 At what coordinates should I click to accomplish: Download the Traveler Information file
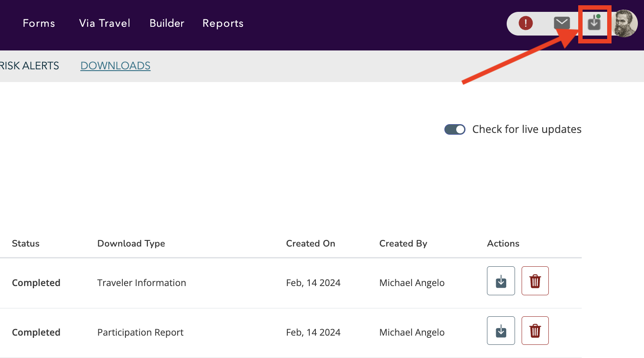coord(501,281)
